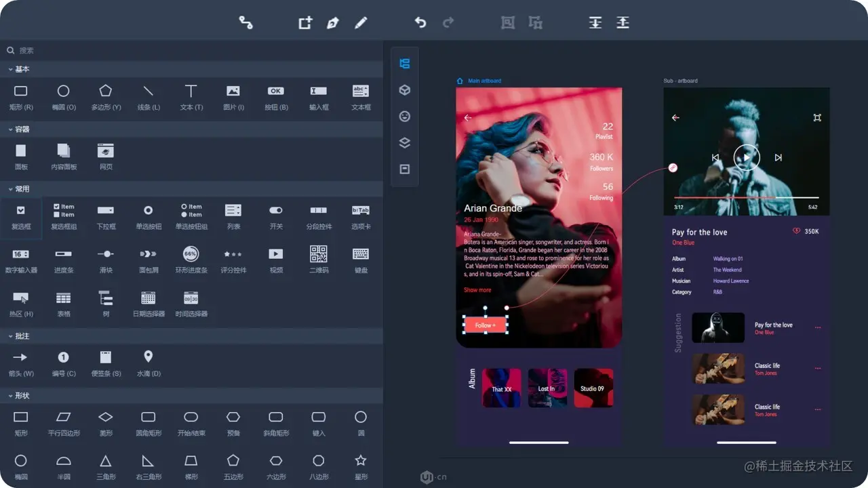
Task: Select the pencil tool in top toolbar
Action: pyautogui.click(x=361, y=22)
